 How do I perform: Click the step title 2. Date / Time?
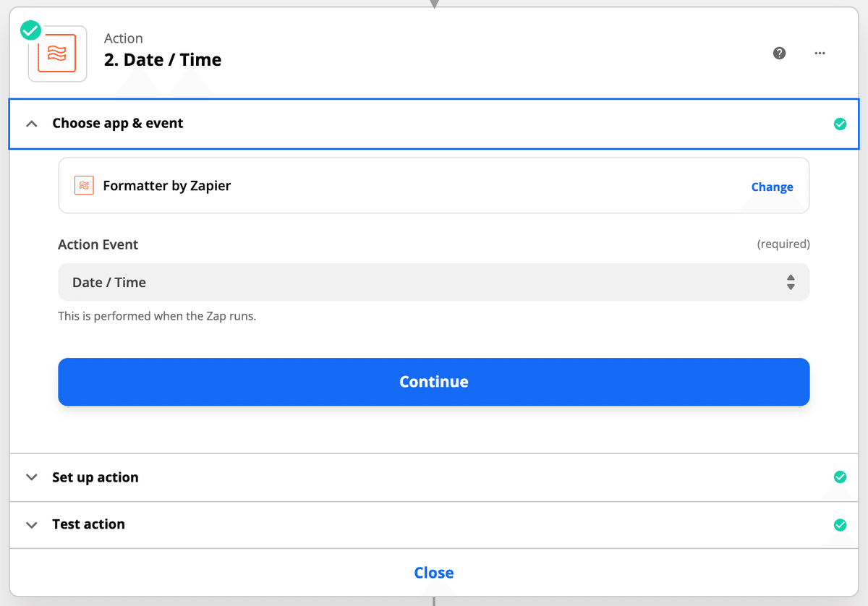(x=163, y=60)
